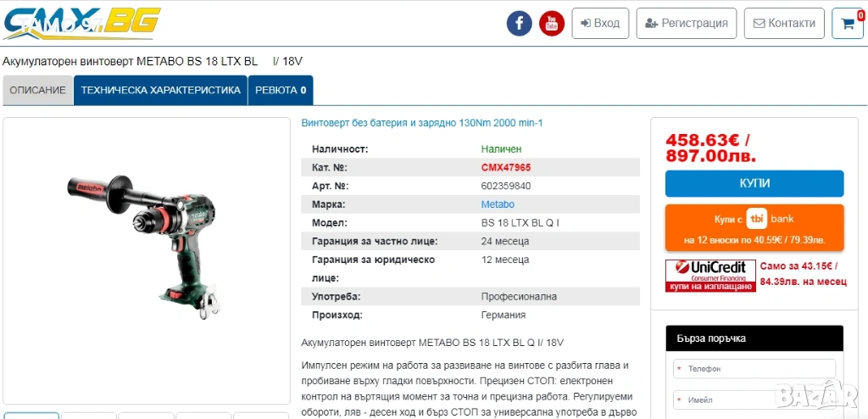Follow the Metabo brand link
This screenshot has height=419, width=868.
pyautogui.click(x=498, y=204)
